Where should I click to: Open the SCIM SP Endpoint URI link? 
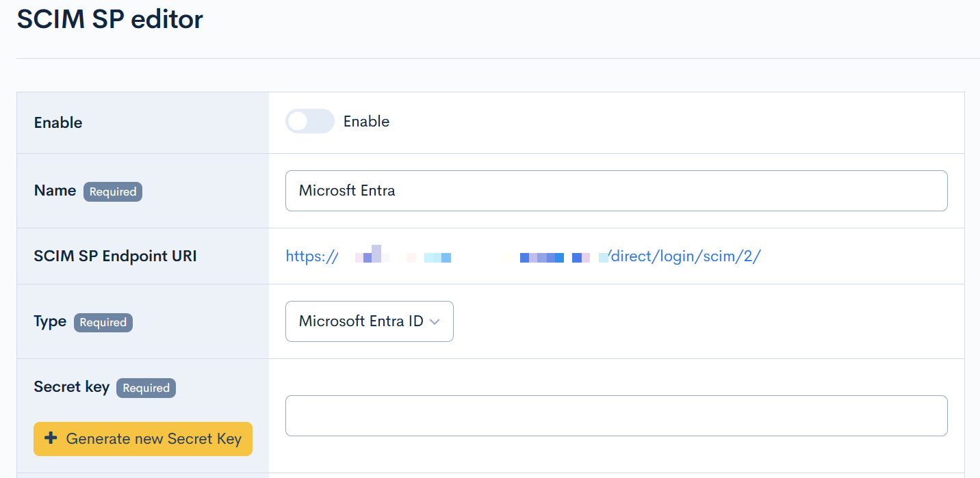pos(523,256)
